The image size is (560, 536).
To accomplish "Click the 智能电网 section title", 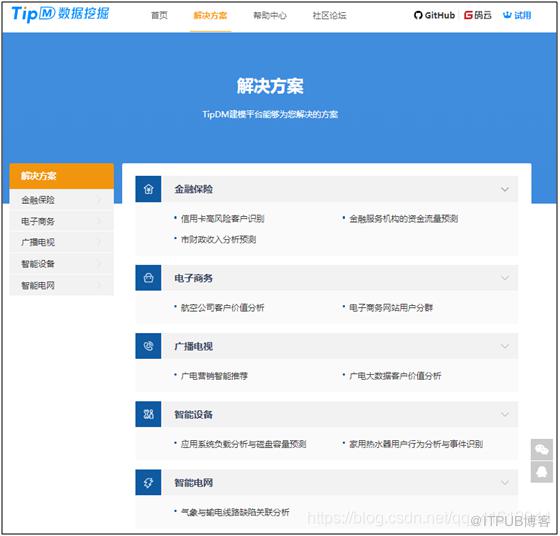I will (193, 482).
